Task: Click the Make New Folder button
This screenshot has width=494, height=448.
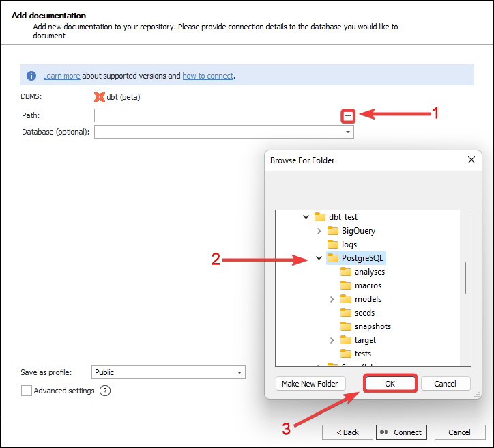Action: (310, 384)
